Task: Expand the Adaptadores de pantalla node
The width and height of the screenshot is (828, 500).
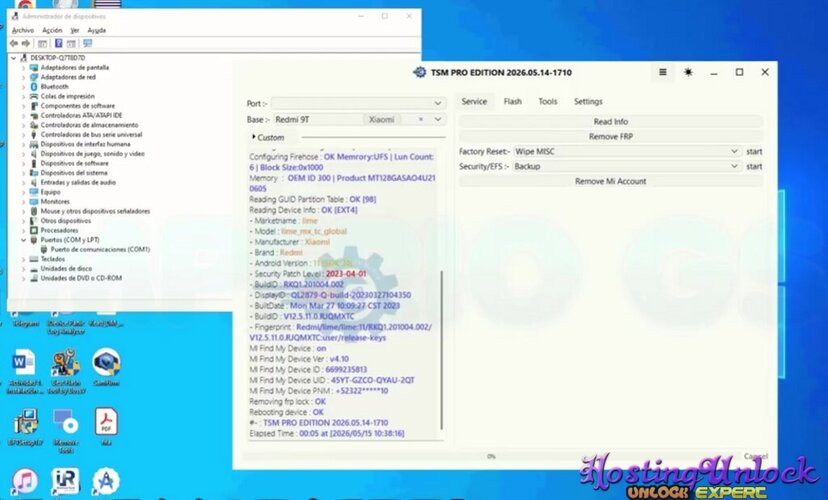Action: 23,68
